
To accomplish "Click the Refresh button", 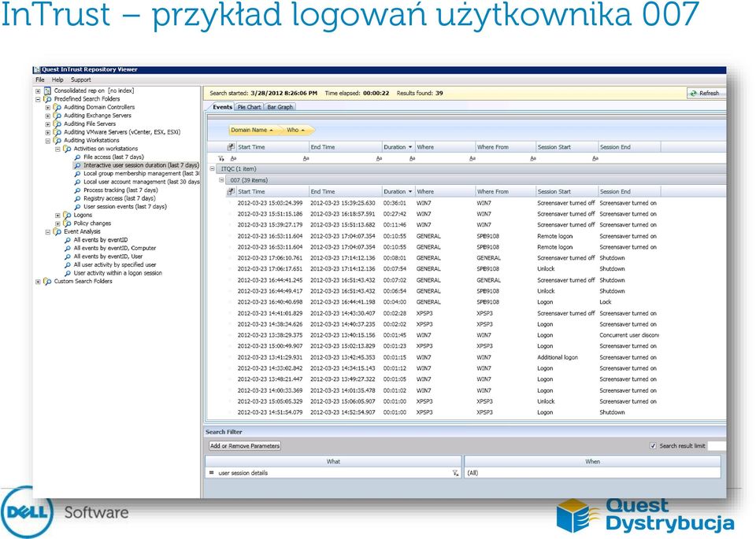I will tap(705, 93).
